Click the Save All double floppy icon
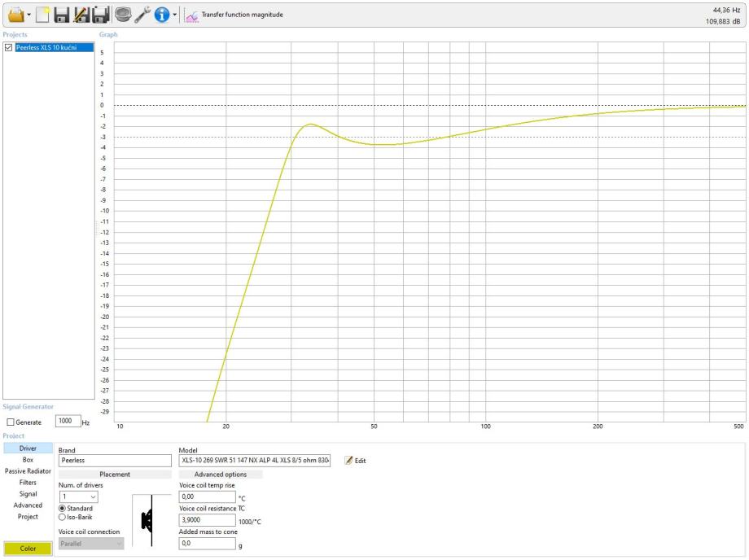The image size is (749, 560). coord(101,15)
